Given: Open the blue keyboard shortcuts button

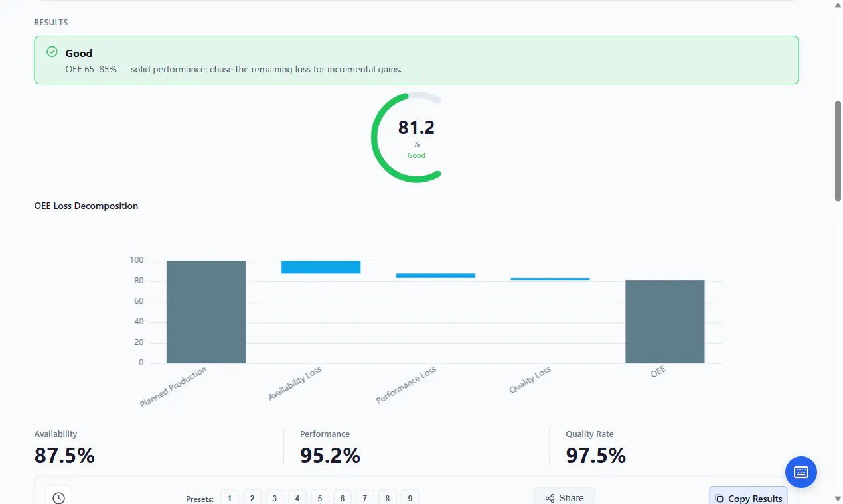Looking at the screenshot, I should [x=801, y=472].
